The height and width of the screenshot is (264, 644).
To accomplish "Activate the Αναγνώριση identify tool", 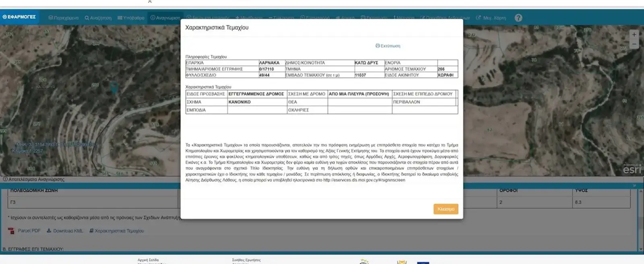I will pyautogui.click(x=165, y=18).
